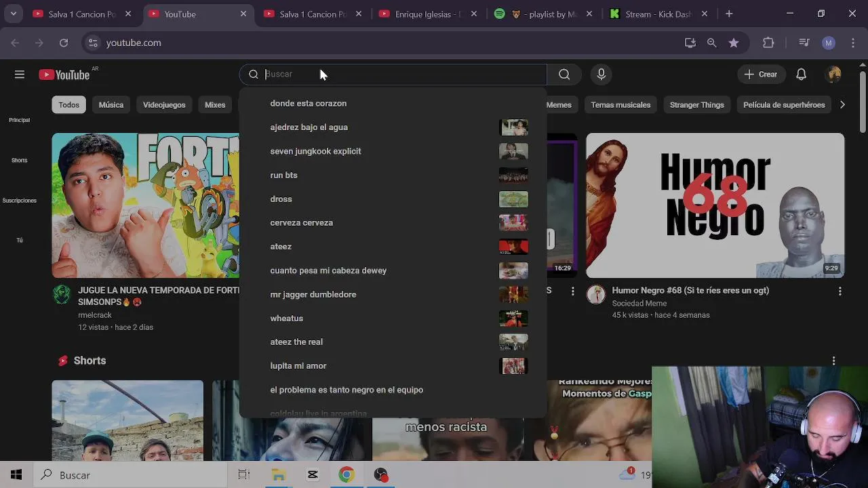Viewport: 868px width, 488px height.
Task: Start voice search with microphone icon
Action: coord(601,75)
